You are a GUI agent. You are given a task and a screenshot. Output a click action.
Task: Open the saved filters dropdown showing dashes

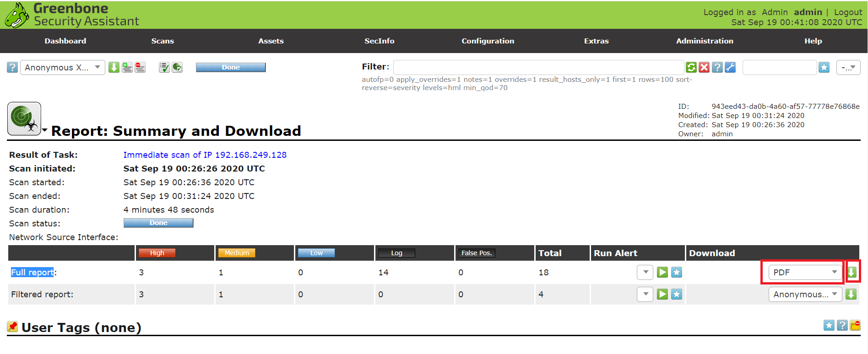coord(848,68)
